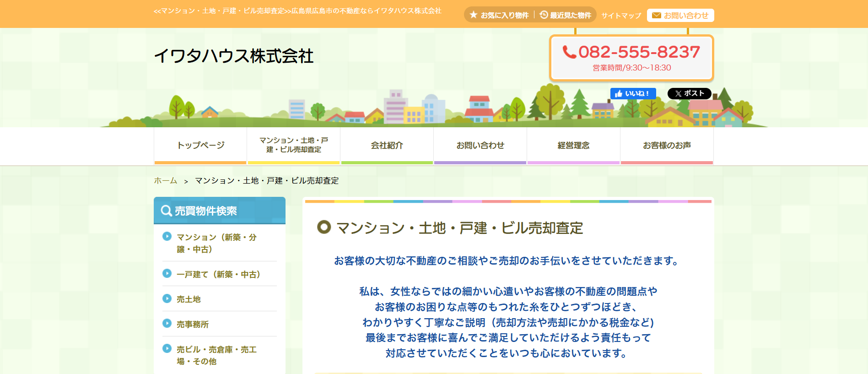The height and width of the screenshot is (374, 868).
Task: Click the star icon beside お気に入り物件
Action: [474, 15]
